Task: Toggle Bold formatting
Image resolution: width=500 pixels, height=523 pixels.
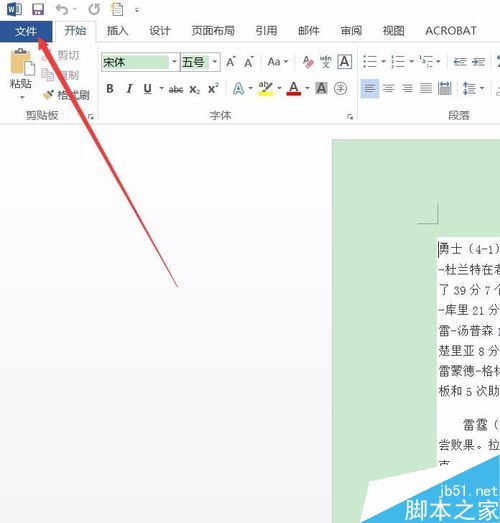Action: tap(110, 89)
